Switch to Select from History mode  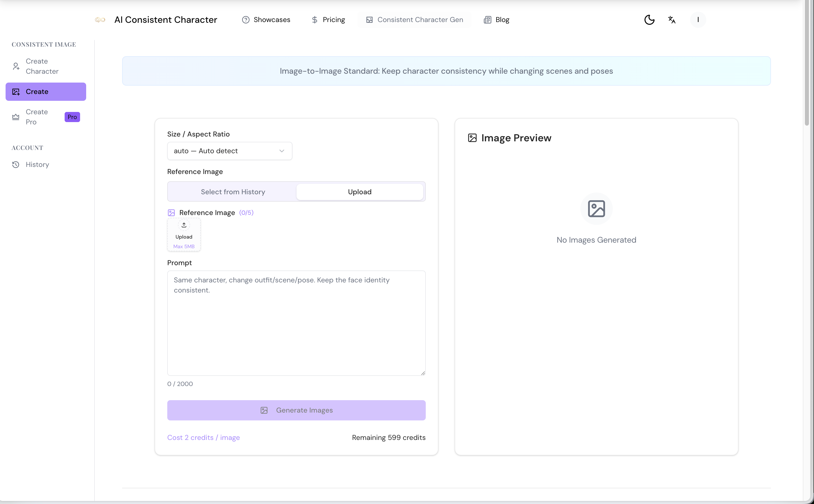pos(232,192)
